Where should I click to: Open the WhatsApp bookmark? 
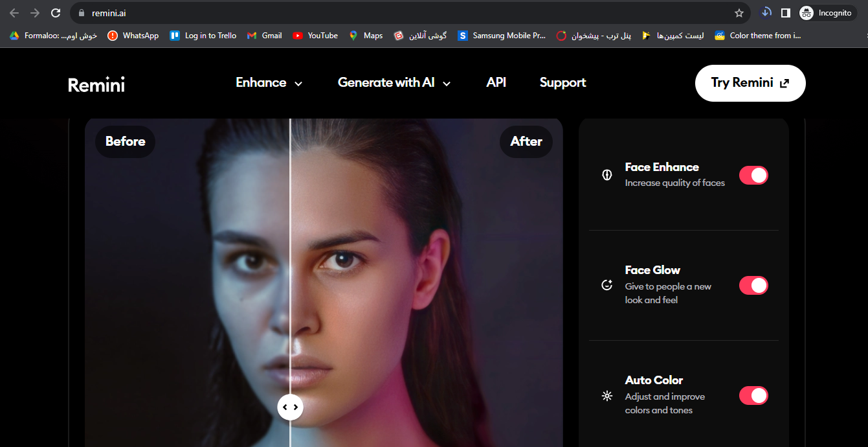tap(133, 36)
